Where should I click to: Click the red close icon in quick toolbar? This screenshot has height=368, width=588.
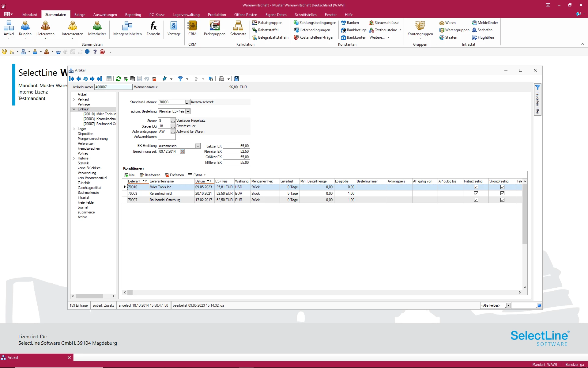102,52
